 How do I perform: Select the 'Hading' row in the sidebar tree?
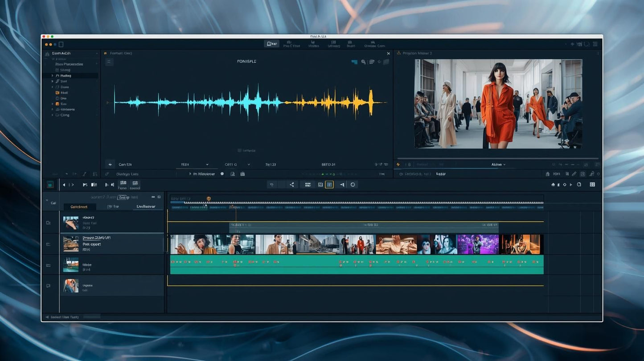(x=70, y=76)
